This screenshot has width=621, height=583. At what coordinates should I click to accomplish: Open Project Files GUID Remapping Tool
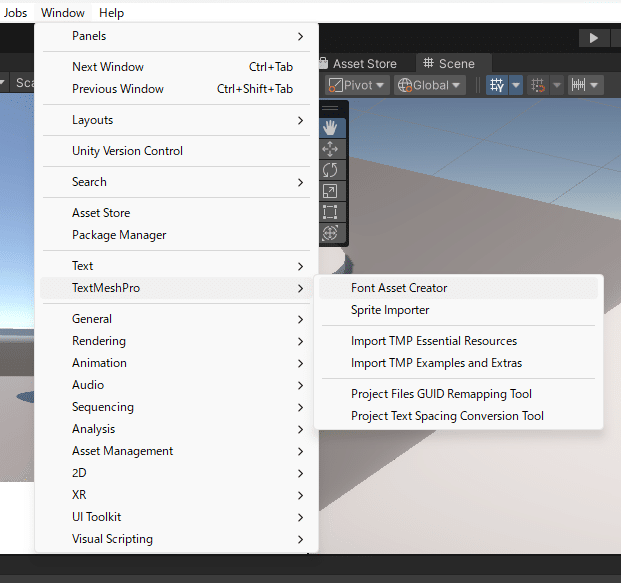(458, 394)
